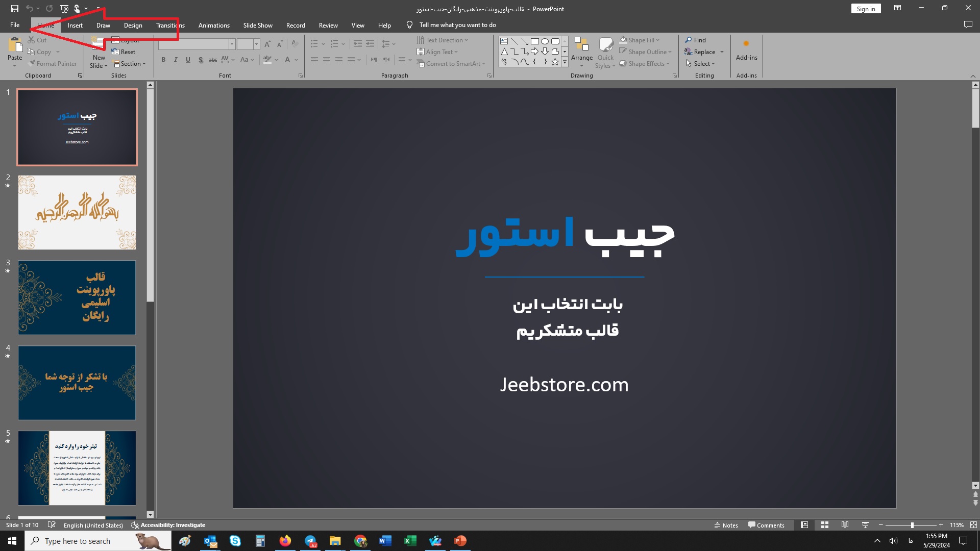Open the Design tab

click(133, 25)
